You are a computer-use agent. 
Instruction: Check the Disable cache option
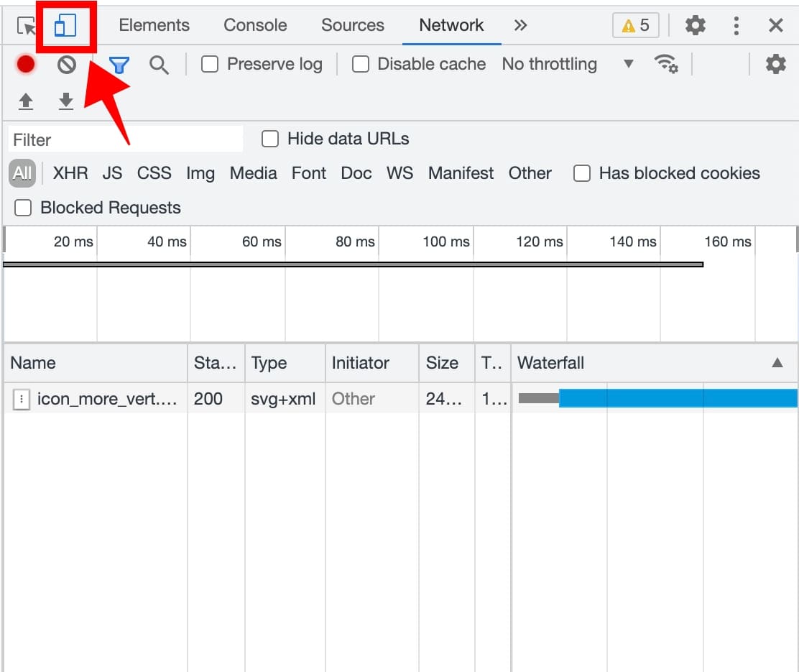tap(361, 65)
